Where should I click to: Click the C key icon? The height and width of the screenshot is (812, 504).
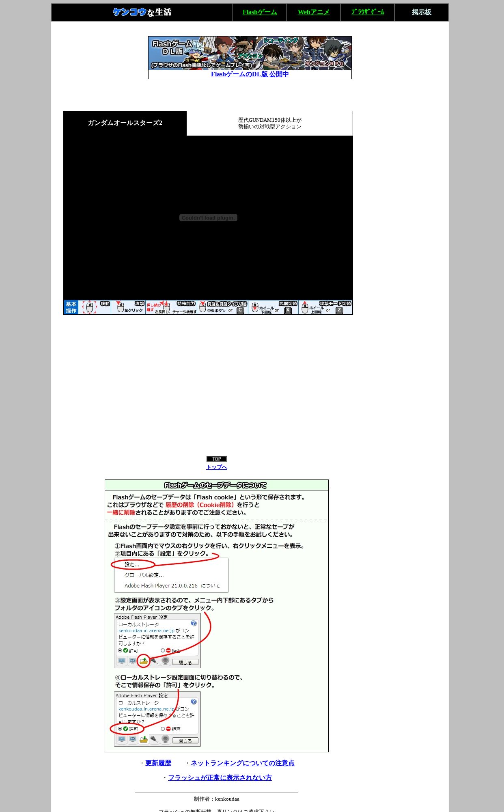pyautogui.click(x=240, y=311)
